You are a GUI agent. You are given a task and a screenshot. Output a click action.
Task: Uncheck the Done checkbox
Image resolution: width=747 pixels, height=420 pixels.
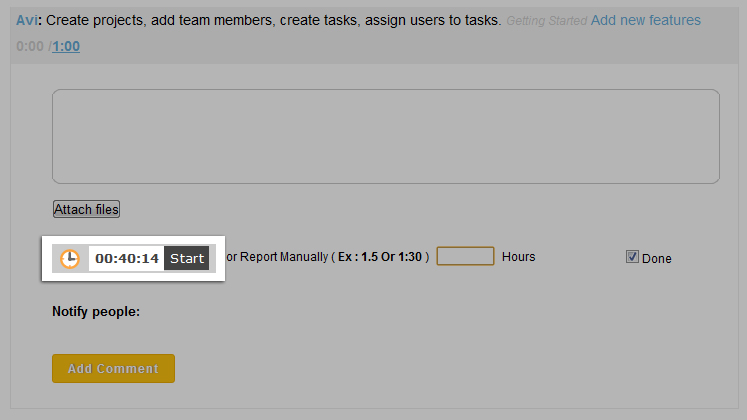click(x=632, y=257)
